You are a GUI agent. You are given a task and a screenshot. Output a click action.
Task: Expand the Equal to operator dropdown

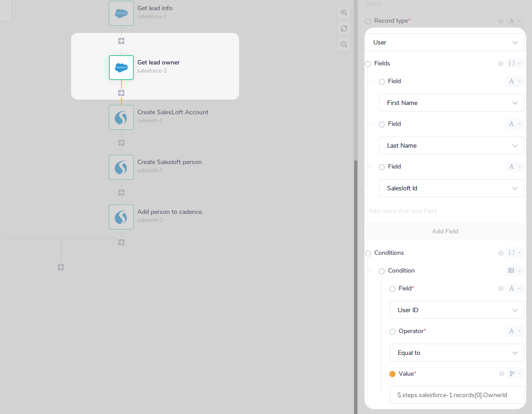[457, 353]
